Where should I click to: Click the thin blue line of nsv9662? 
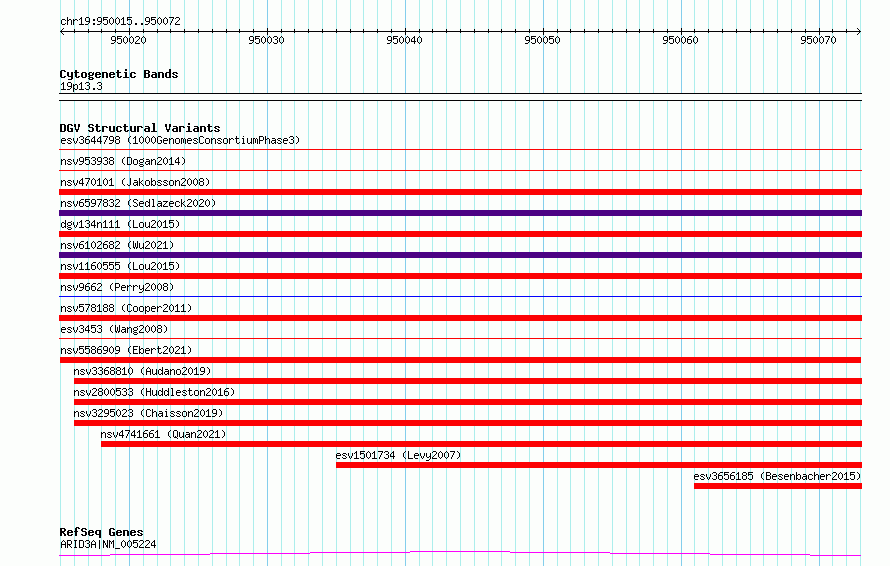coord(460,296)
